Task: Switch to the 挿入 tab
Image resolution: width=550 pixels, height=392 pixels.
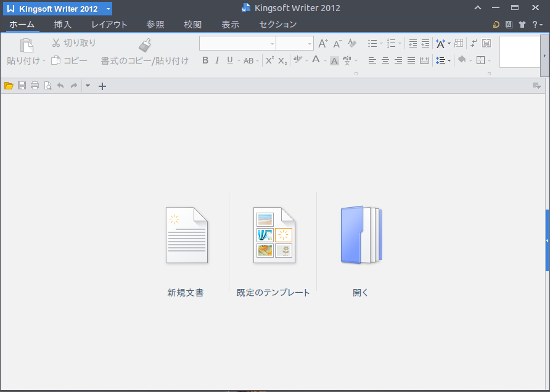Action: coord(63,25)
